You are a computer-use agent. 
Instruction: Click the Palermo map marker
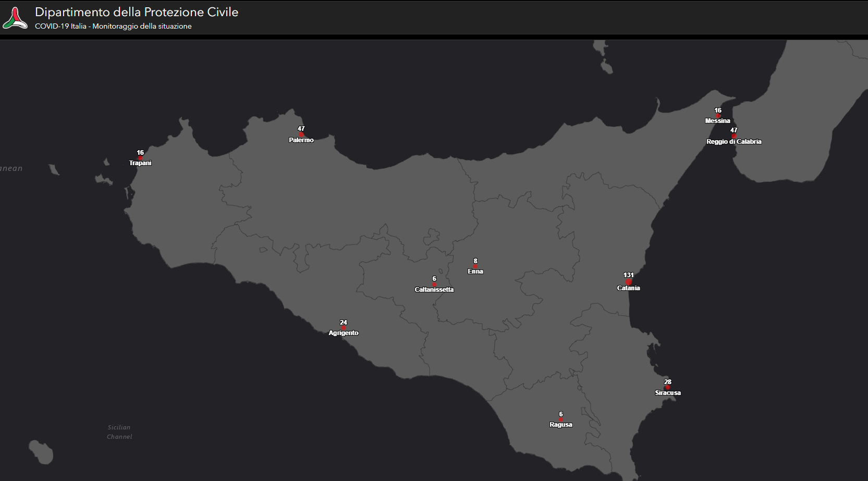pos(301,133)
